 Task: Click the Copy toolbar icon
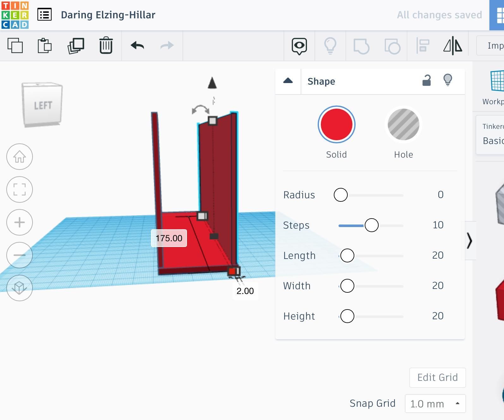(15, 45)
